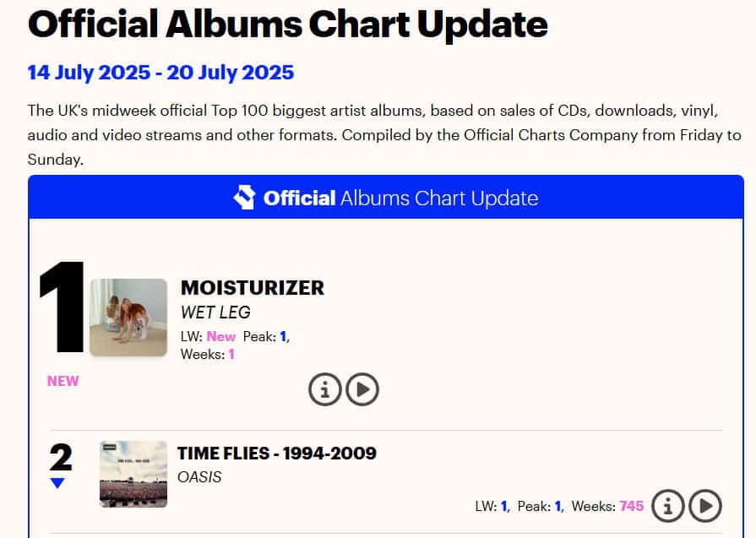Click the LW: New stat for Moisturizer
This screenshot has height=538, width=756.
209,336
